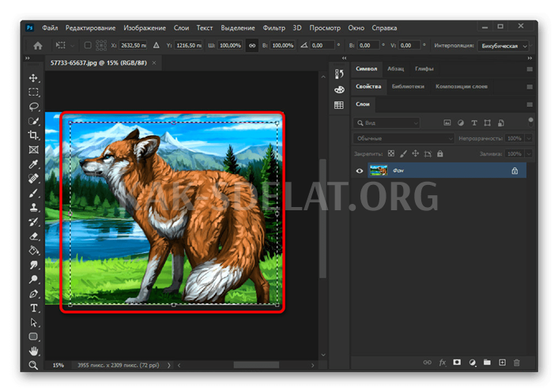Toggle relative positioning triangle icon

click(x=156, y=45)
